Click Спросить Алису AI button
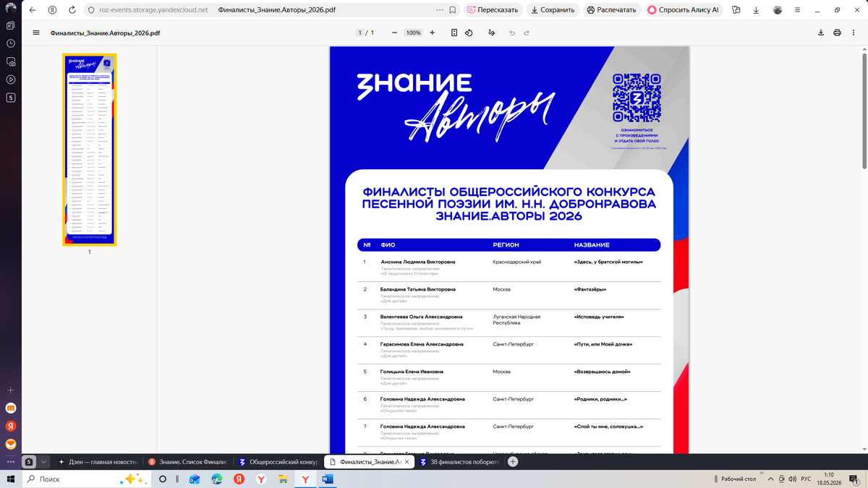 pyautogui.click(x=684, y=10)
